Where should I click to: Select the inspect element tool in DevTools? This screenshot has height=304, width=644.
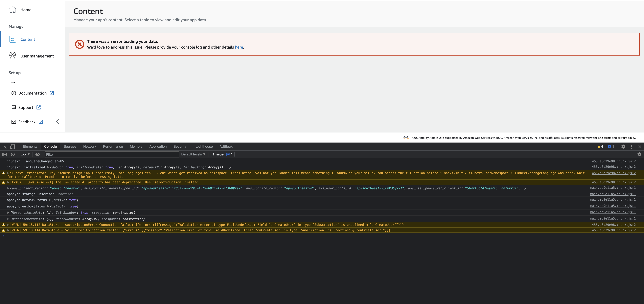click(4, 147)
